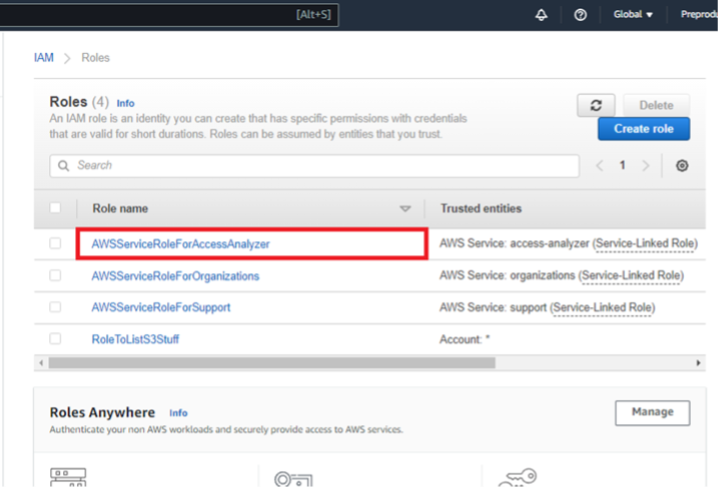The width and height of the screenshot is (720, 489).
Task: Open the Preprod account menu
Action: (699, 14)
